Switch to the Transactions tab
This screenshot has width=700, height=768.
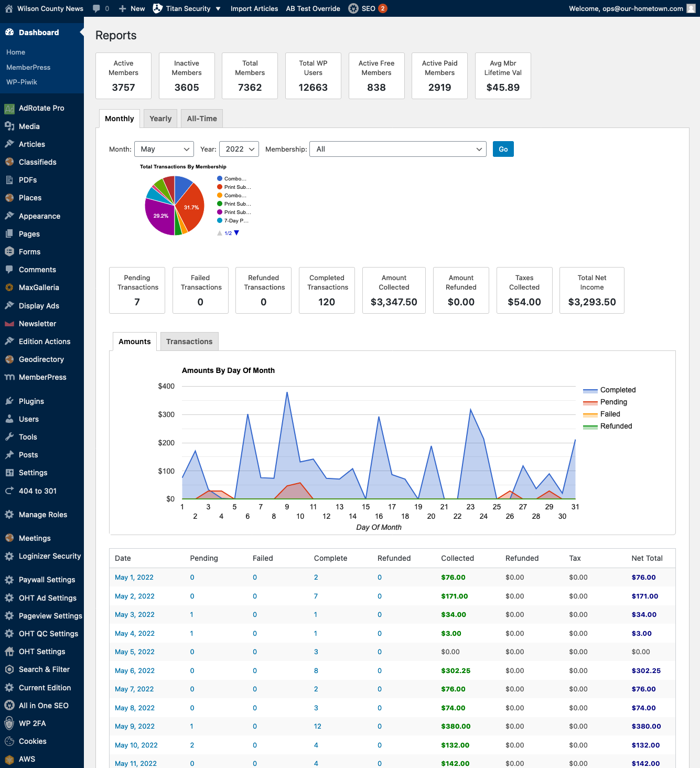pos(189,342)
